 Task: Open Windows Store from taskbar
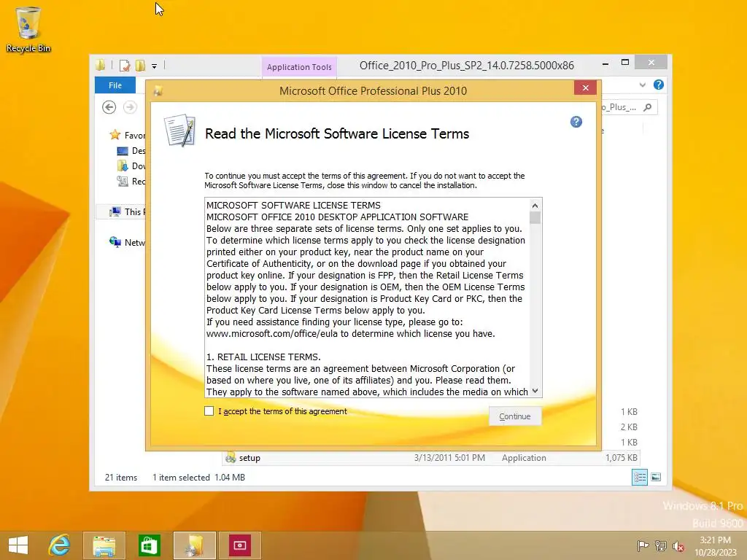point(149,545)
